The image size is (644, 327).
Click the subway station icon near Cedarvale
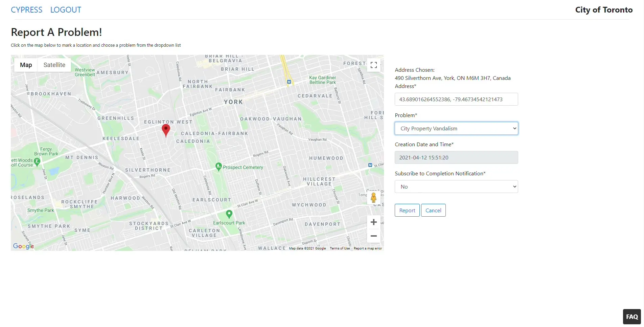tap(289, 82)
